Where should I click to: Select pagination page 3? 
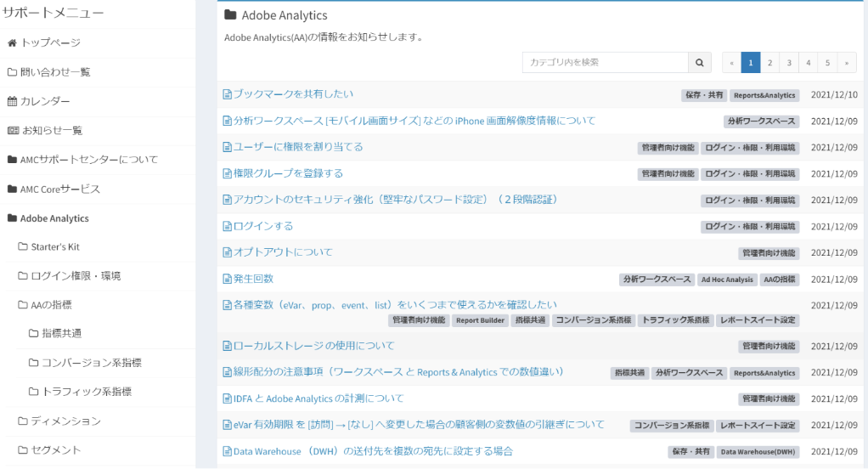click(789, 63)
